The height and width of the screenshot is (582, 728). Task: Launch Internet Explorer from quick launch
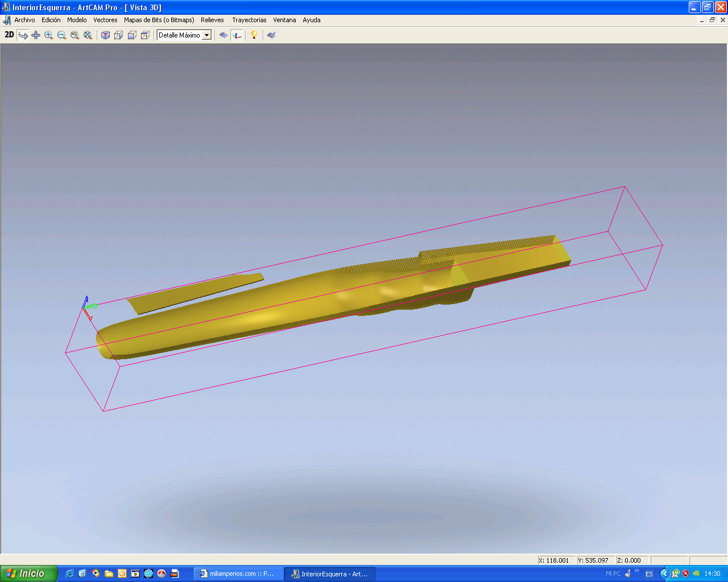point(69,573)
